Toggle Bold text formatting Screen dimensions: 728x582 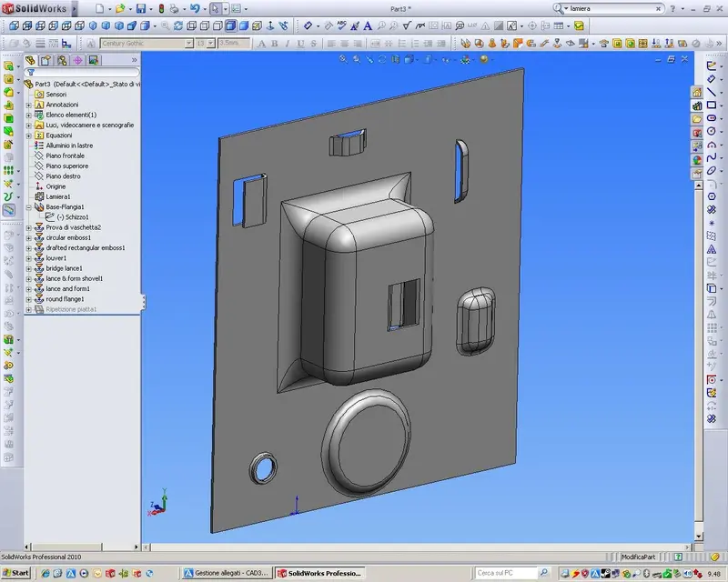click(x=275, y=43)
